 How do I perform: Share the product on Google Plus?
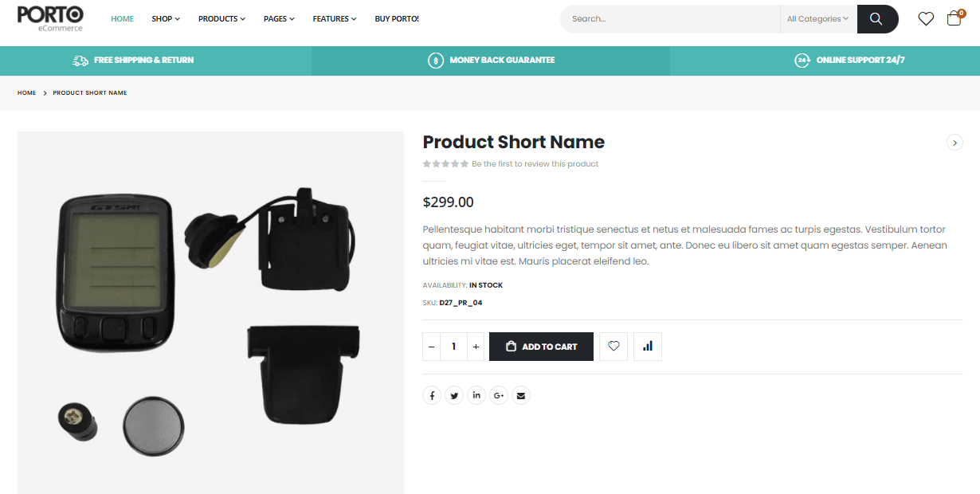[x=499, y=395]
